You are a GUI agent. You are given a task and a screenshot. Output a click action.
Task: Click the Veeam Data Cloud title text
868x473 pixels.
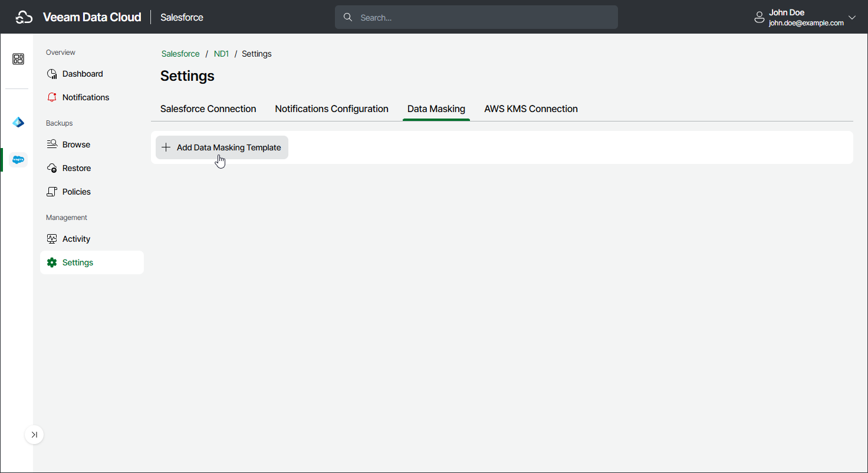92,17
